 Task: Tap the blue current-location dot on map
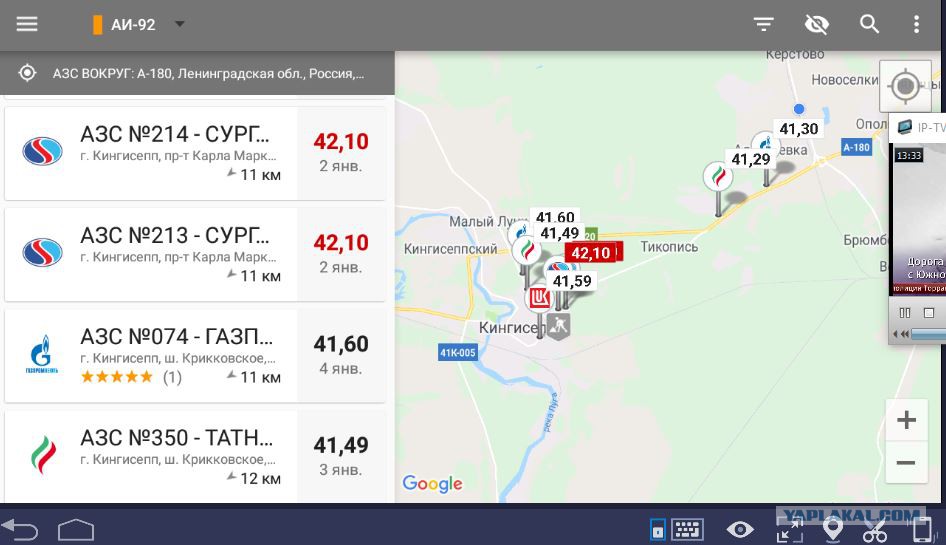[x=799, y=109]
